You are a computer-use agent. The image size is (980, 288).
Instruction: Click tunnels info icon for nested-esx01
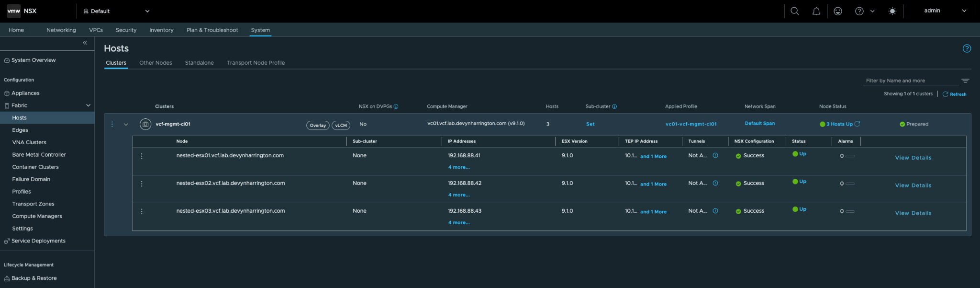715,155
